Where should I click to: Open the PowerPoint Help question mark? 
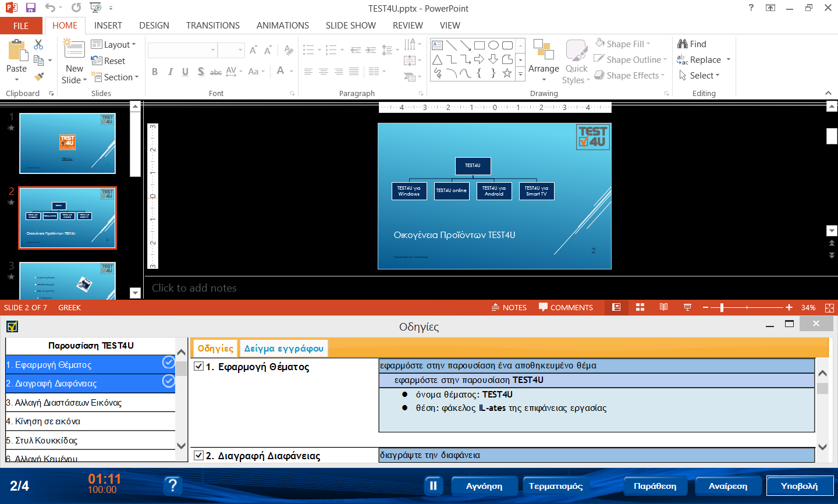[x=751, y=8]
